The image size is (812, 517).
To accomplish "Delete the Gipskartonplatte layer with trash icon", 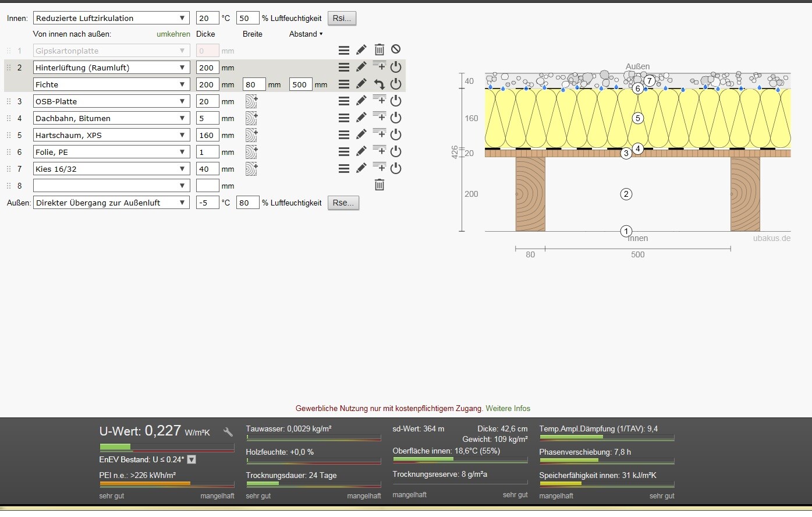I will [379, 50].
